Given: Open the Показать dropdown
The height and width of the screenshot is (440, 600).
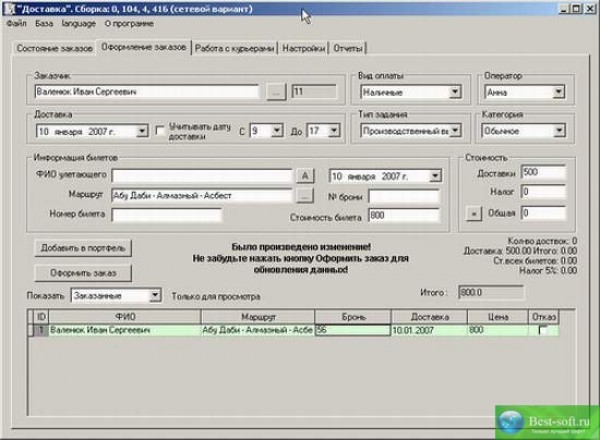Looking at the screenshot, I should coord(155,295).
